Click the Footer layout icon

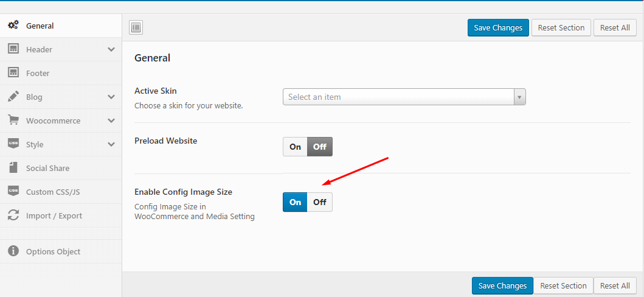[x=13, y=73]
